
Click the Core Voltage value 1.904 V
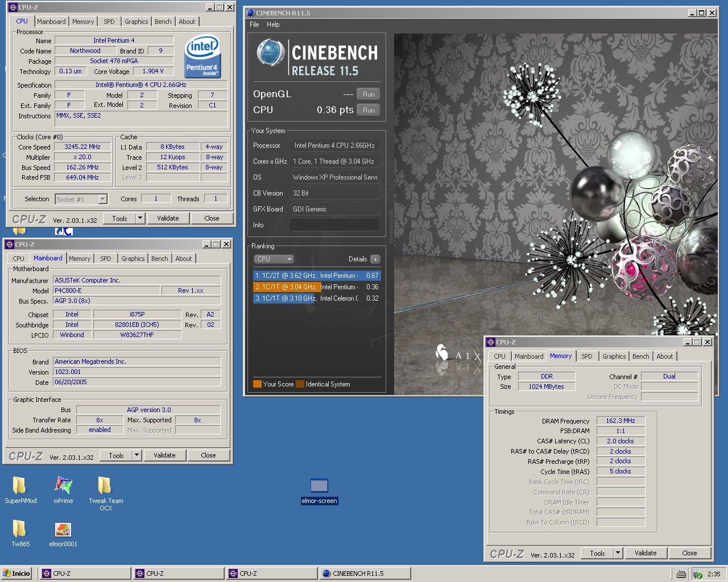[x=153, y=71]
